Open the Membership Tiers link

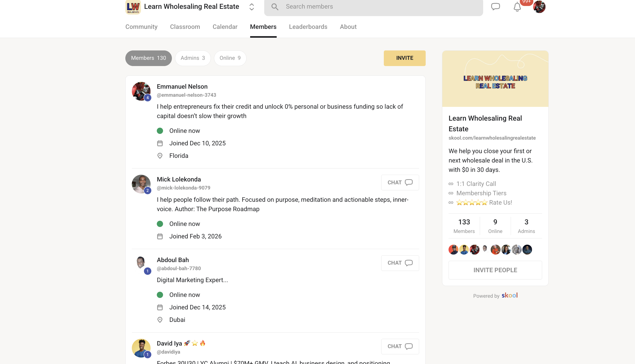pos(481,193)
